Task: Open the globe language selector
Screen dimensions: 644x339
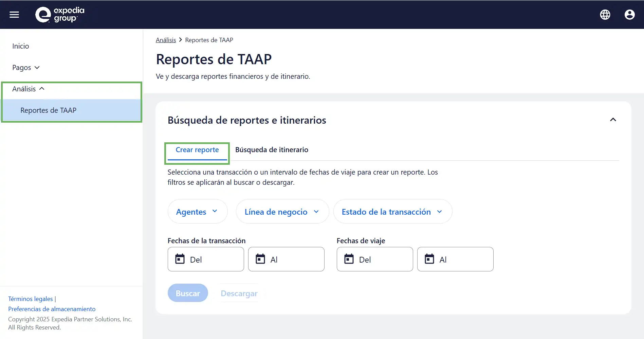Action: click(x=605, y=15)
